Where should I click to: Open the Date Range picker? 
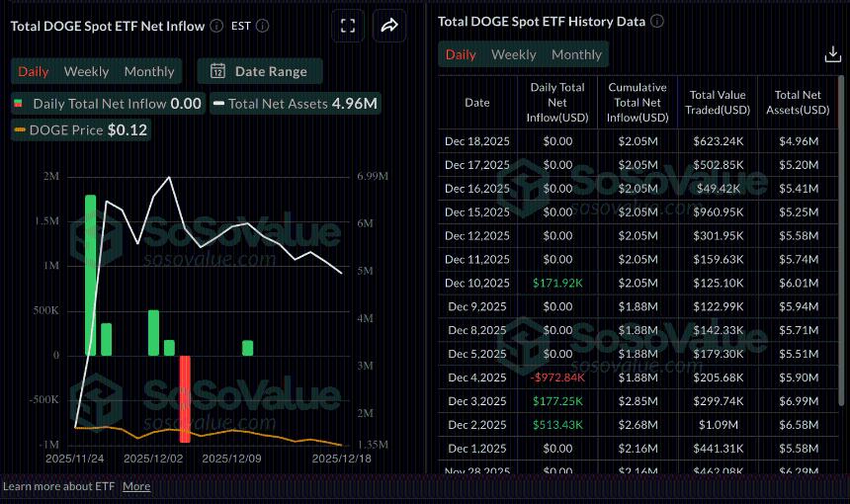[x=260, y=71]
